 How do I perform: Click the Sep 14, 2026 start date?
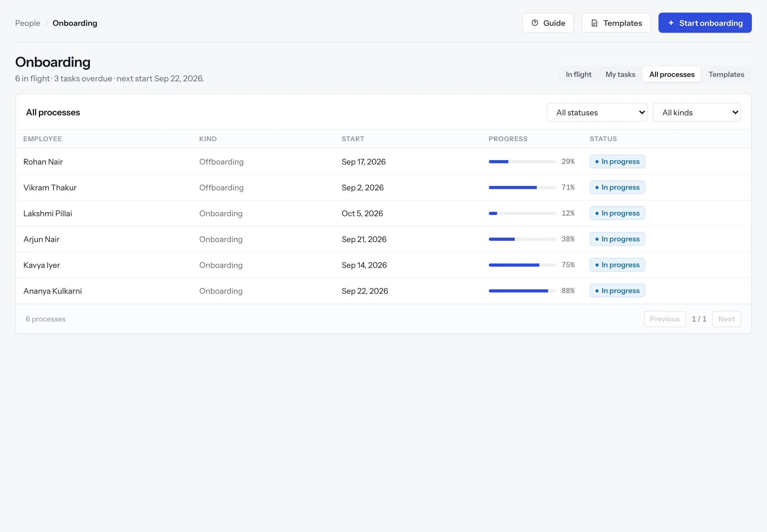coord(364,265)
